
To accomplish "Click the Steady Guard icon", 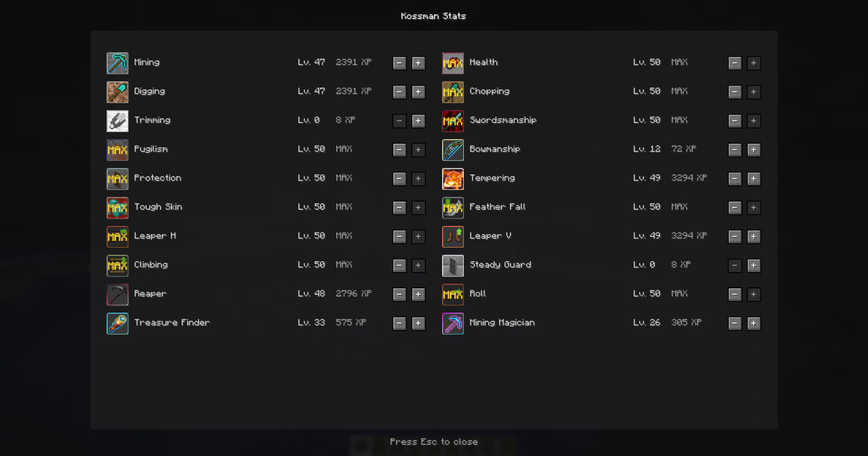I will [x=453, y=266].
